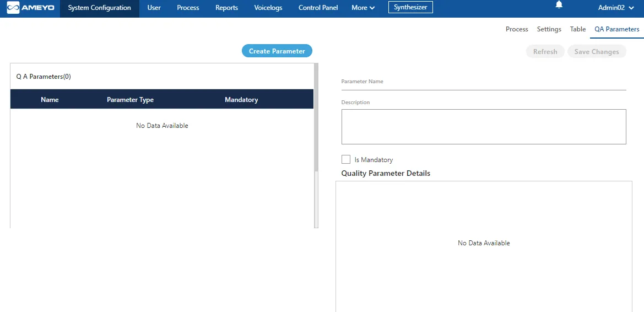Open the User menu

coord(154,8)
